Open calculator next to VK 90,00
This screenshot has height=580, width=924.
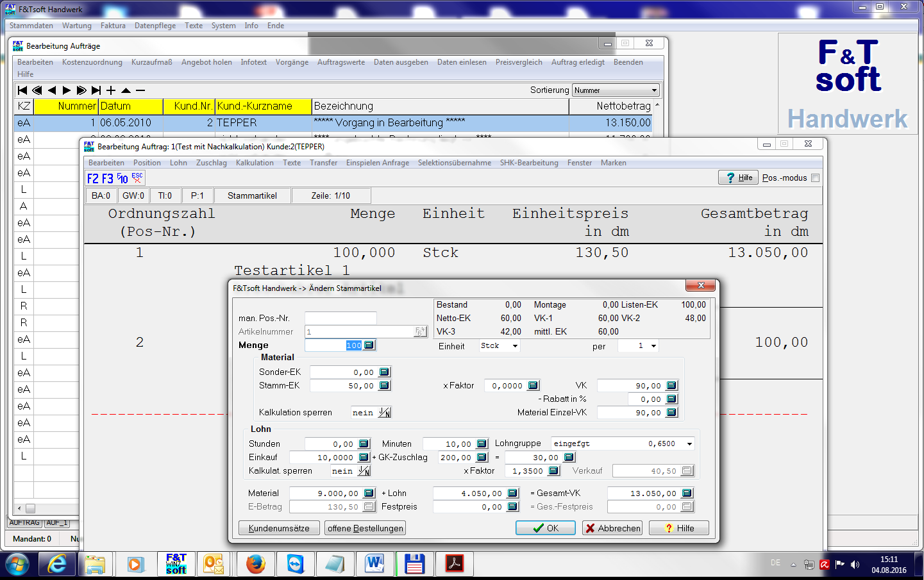[x=671, y=386]
